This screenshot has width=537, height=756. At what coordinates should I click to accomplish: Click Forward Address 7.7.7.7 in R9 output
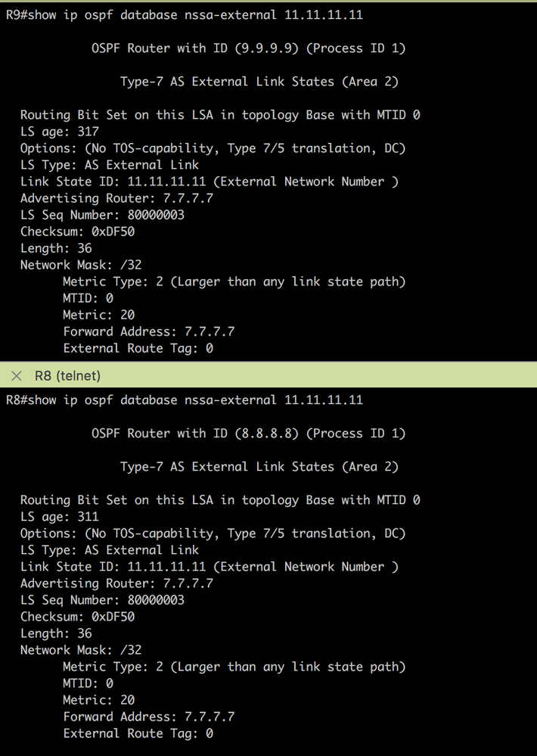148,331
